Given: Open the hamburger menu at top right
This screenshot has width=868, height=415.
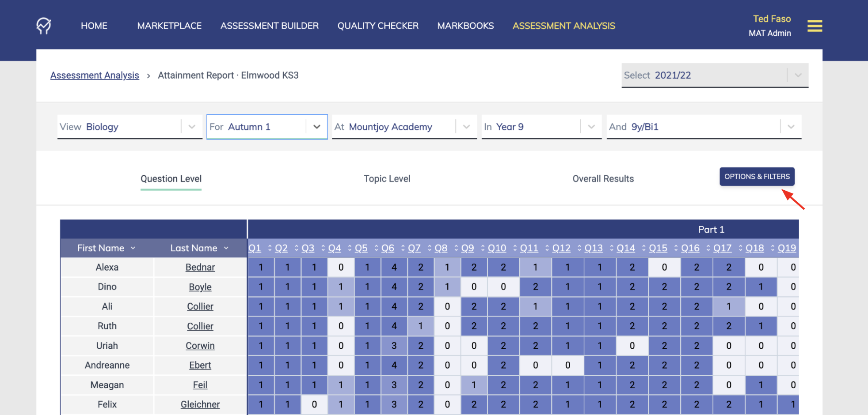Looking at the screenshot, I should pyautogui.click(x=815, y=26).
